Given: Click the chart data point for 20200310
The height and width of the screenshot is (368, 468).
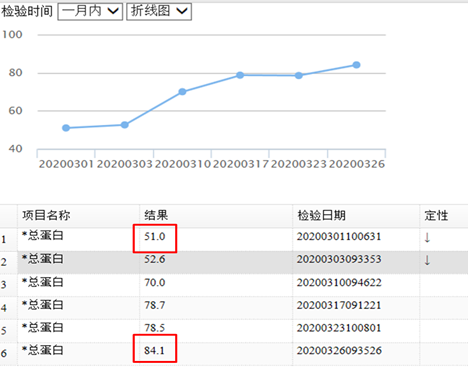Looking at the screenshot, I should [182, 92].
